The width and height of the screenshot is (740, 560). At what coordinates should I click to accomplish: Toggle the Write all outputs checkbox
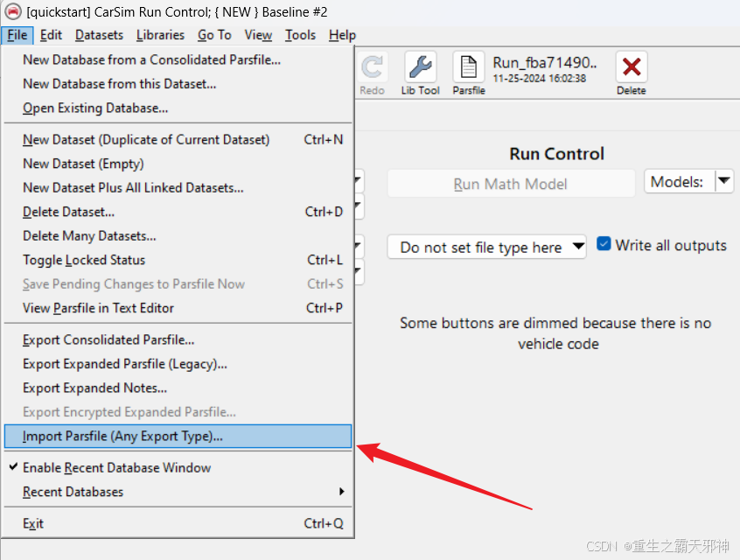pos(604,243)
